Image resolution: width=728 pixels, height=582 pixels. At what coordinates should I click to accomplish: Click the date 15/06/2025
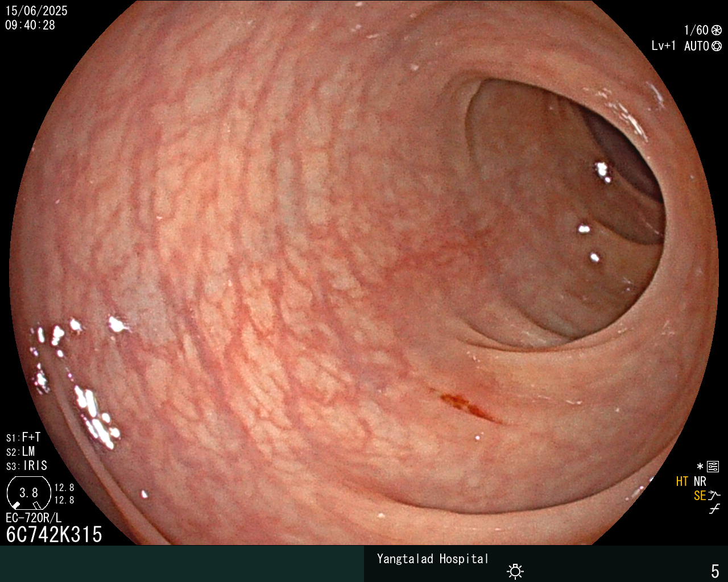(x=36, y=11)
